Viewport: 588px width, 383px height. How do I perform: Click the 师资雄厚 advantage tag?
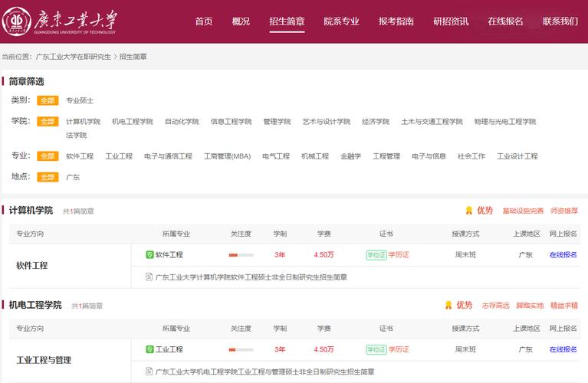(x=564, y=211)
